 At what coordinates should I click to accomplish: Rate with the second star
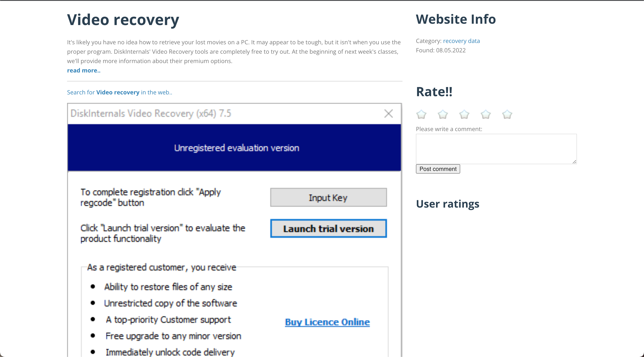[443, 114]
